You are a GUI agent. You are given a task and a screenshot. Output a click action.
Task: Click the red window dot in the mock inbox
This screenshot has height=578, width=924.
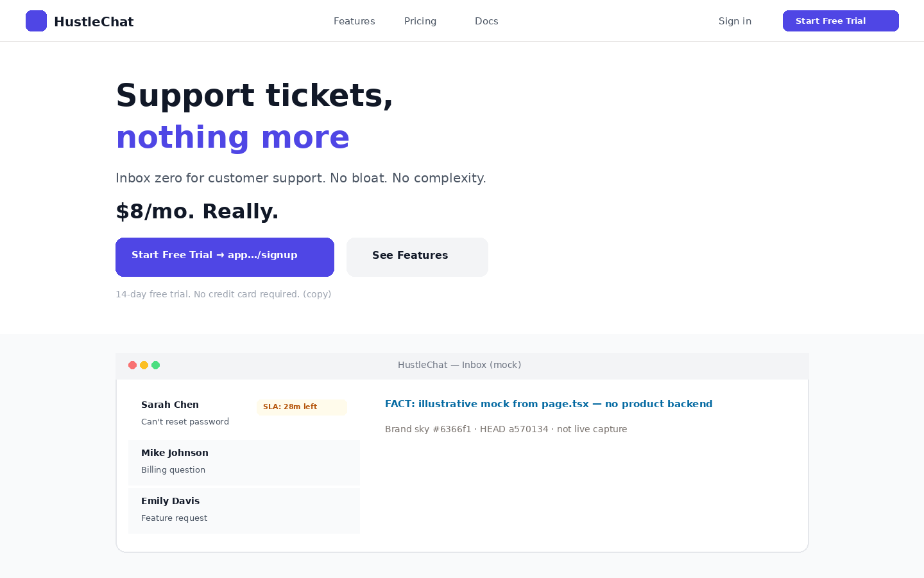coord(132,365)
